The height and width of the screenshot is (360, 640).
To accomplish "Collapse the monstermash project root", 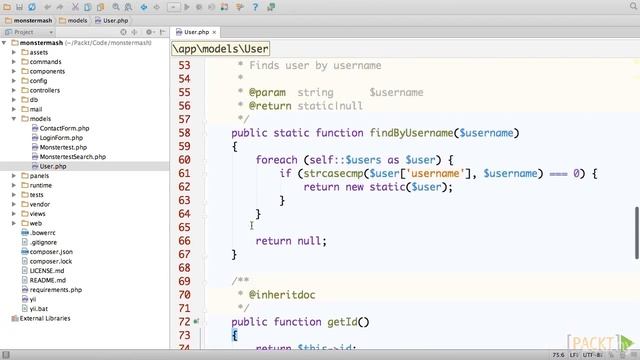I will 4,42.
